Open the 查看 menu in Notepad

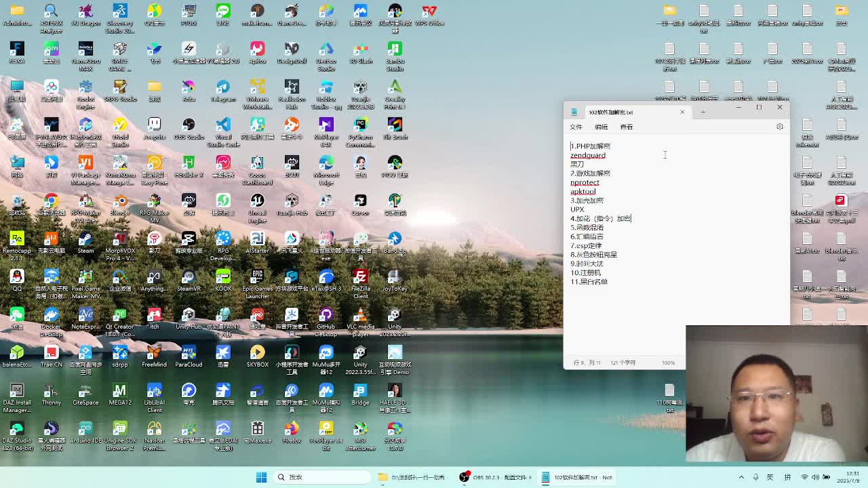click(x=626, y=127)
